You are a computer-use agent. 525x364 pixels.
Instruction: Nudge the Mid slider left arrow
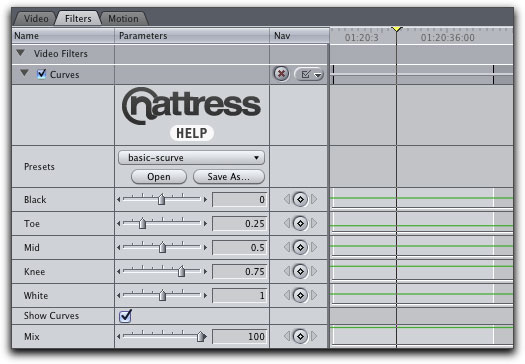[119, 247]
